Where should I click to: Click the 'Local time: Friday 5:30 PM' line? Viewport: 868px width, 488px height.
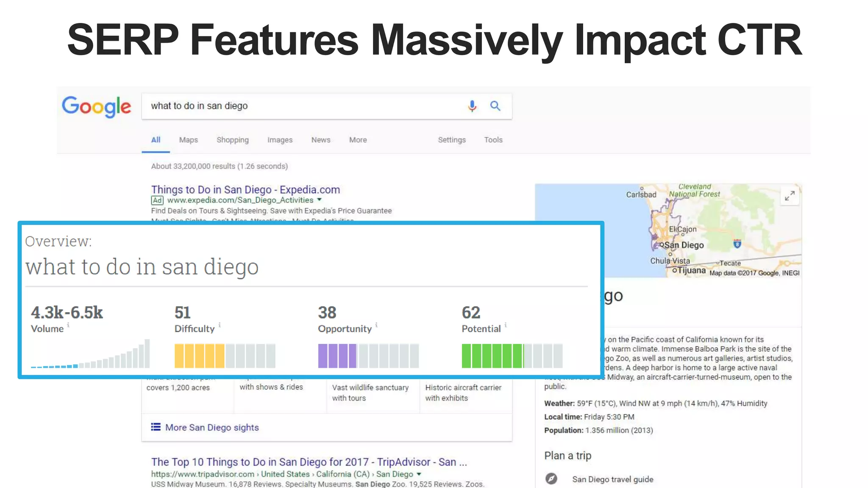[x=589, y=417]
